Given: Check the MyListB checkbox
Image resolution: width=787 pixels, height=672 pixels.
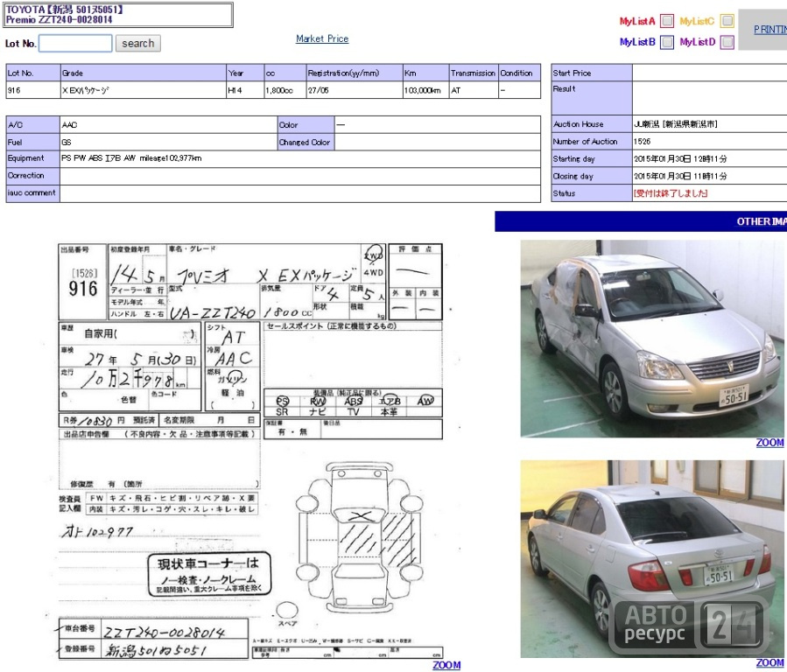Looking at the screenshot, I should [667, 42].
